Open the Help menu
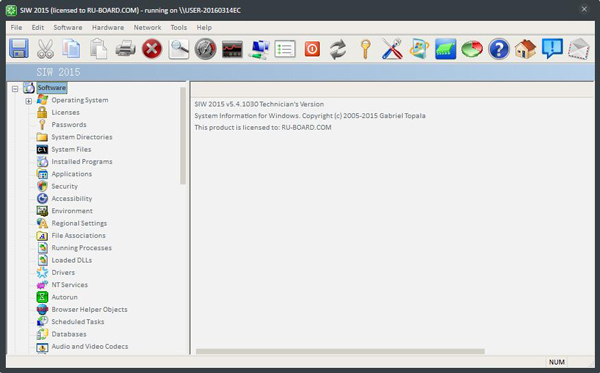Screen dimensions: 600x373 pos(204,28)
